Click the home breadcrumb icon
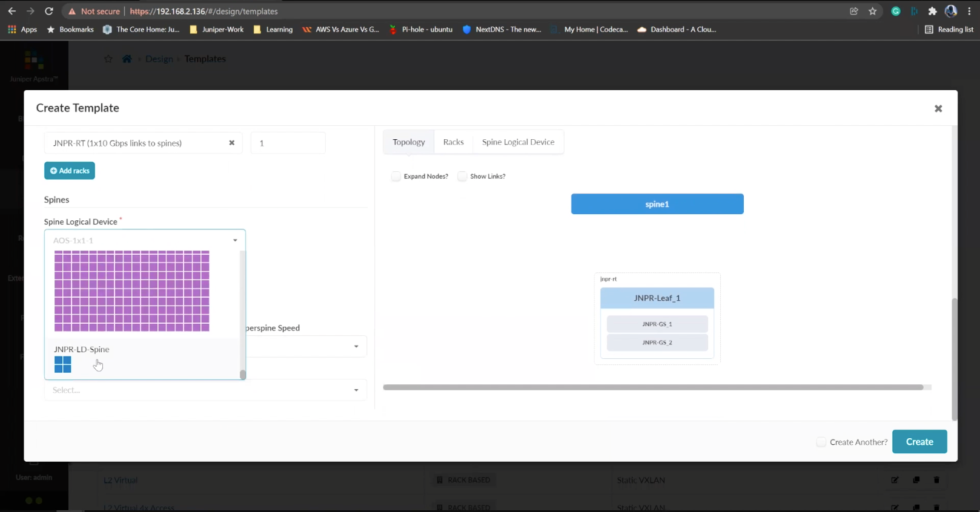The image size is (980, 512). pyautogui.click(x=127, y=59)
